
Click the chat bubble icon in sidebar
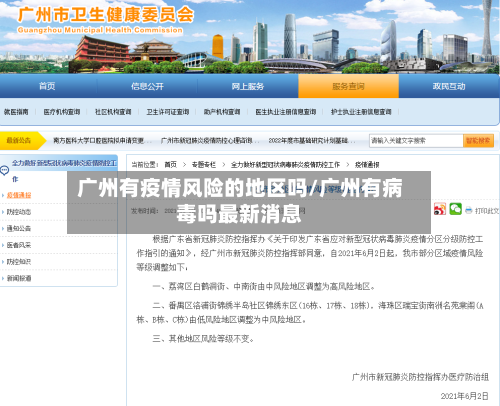[x=4, y=170]
